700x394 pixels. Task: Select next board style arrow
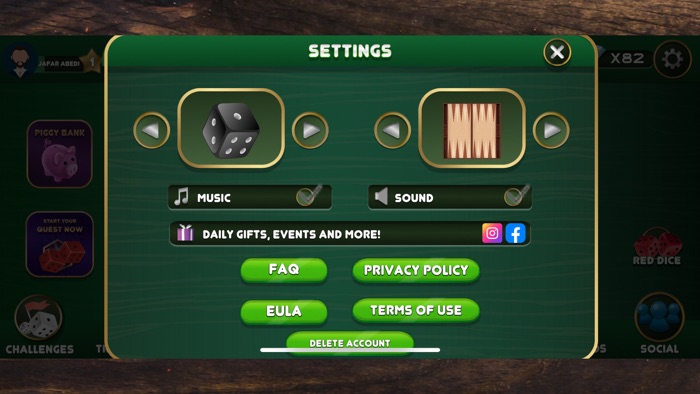click(551, 130)
